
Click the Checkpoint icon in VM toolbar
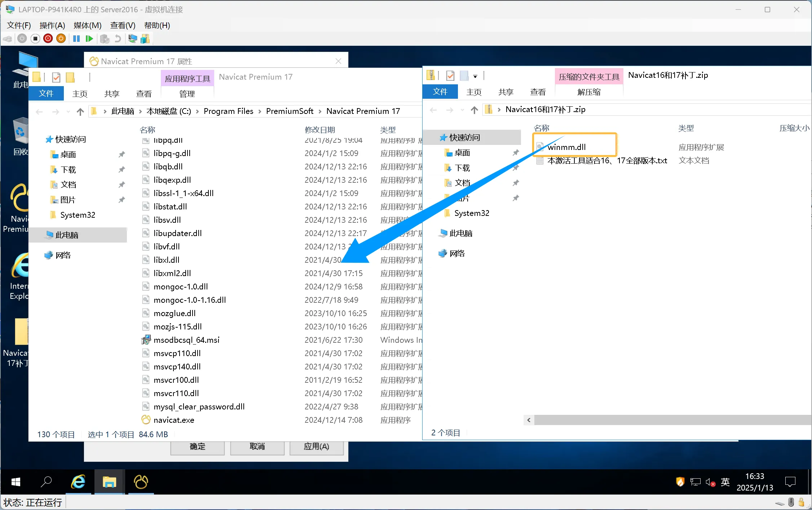[105, 39]
